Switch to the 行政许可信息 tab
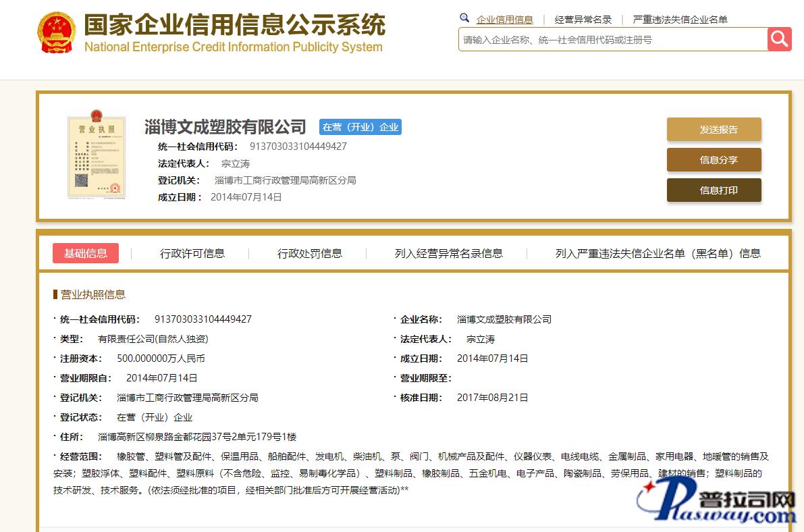The width and height of the screenshot is (804, 532). point(192,253)
